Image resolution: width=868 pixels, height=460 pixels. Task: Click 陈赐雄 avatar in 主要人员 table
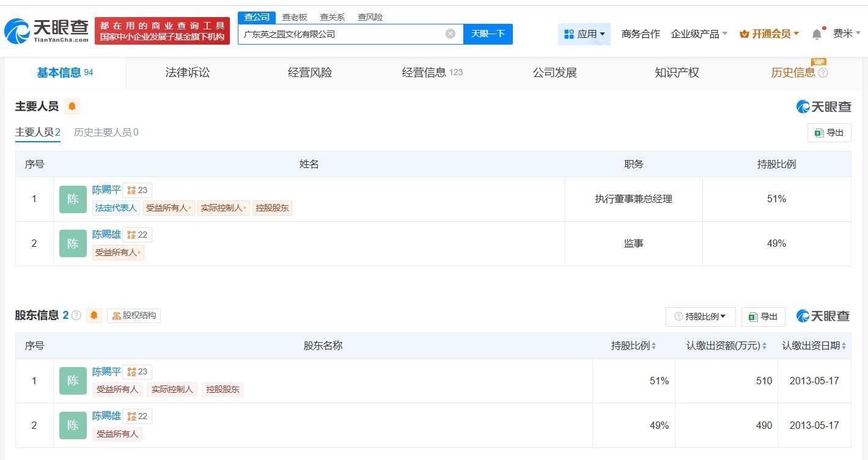coord(73,244)
